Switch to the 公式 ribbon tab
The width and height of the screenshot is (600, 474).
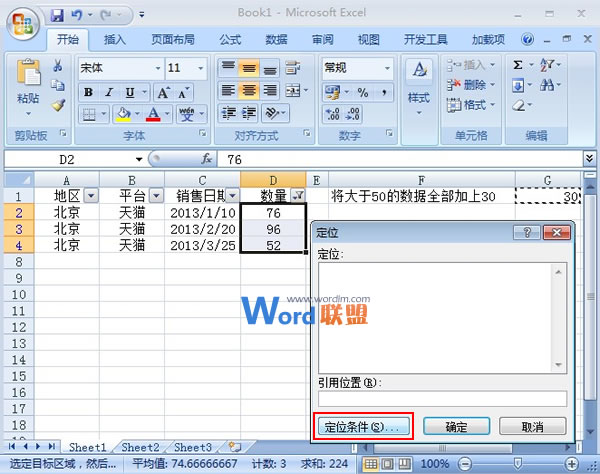[x=230, y=39]
